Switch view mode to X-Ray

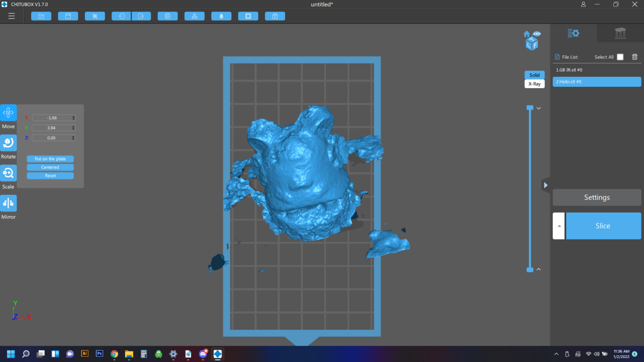(534, 84)
